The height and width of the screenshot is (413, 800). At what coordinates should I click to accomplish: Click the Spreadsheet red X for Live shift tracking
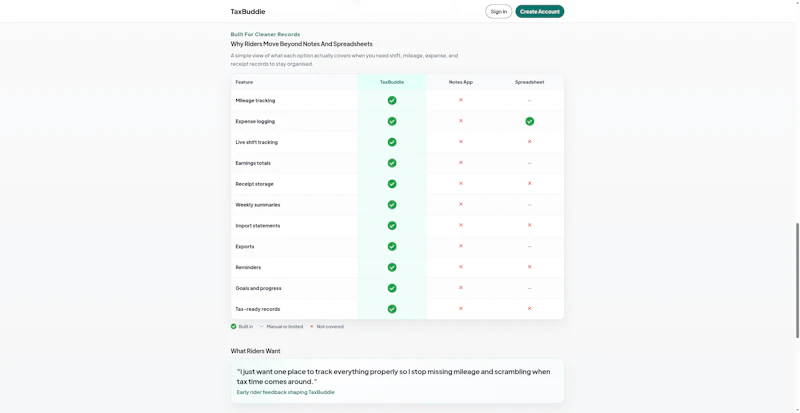coord(530,142)
